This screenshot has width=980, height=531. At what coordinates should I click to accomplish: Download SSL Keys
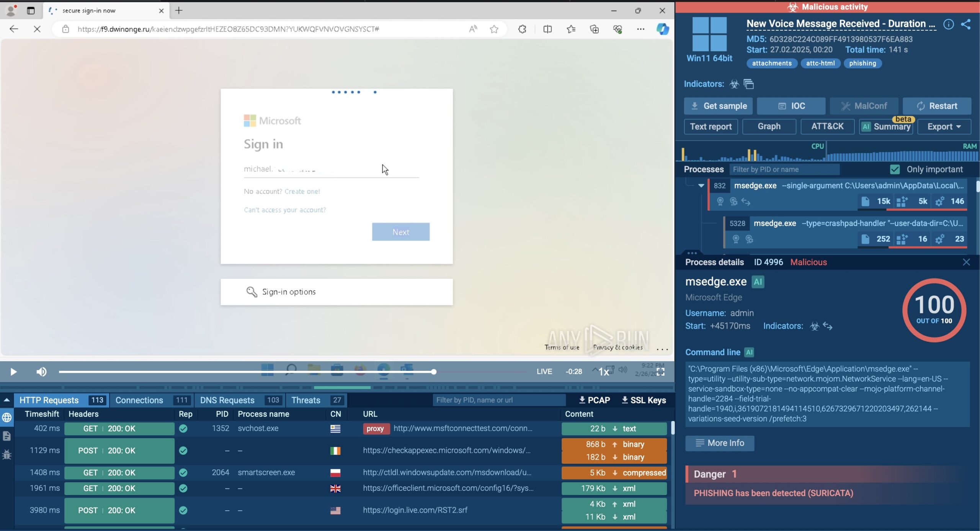click(643, 400)
